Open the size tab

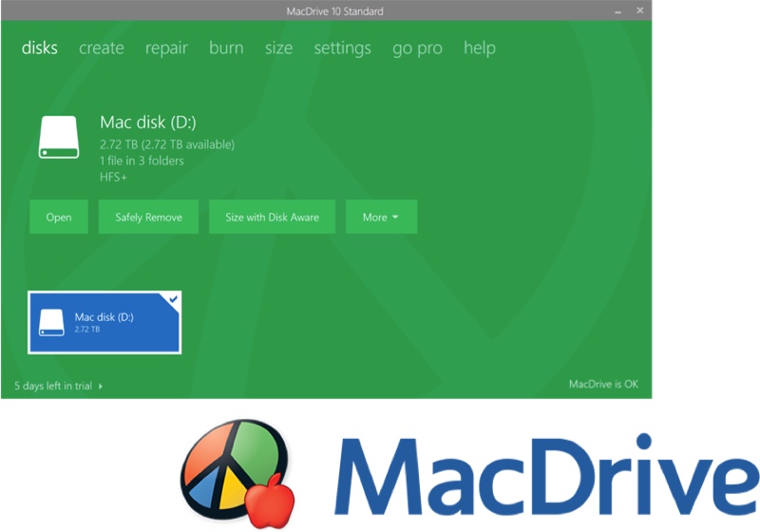278,47
